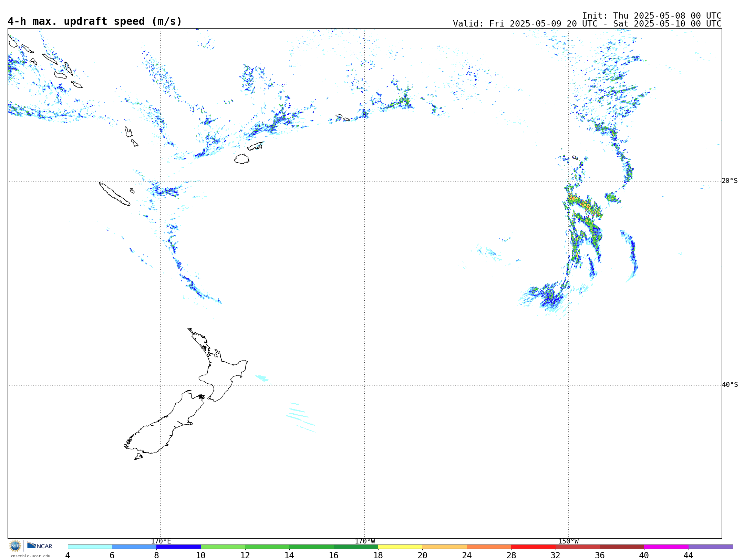Pick the green 12-14 colorbar segment
Image resolution: width=744 pixels, height=560 pixels.
[267, 547]
